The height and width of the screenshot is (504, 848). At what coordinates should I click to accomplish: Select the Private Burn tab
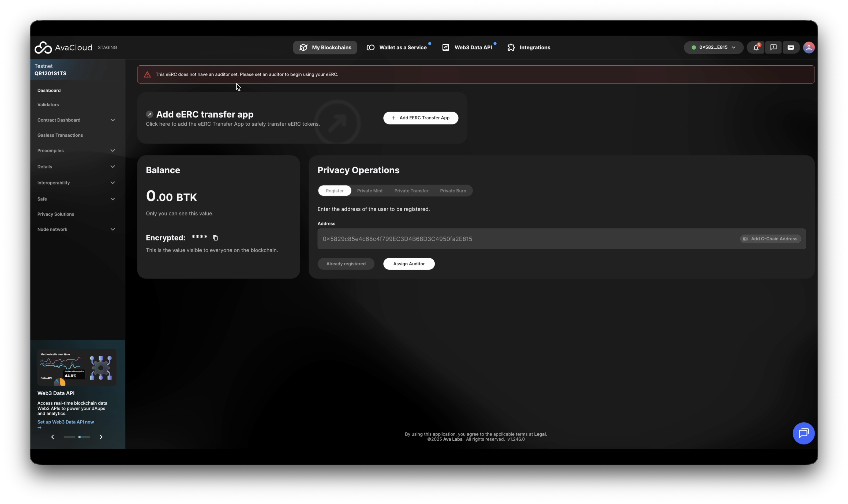tap(453, 190)
